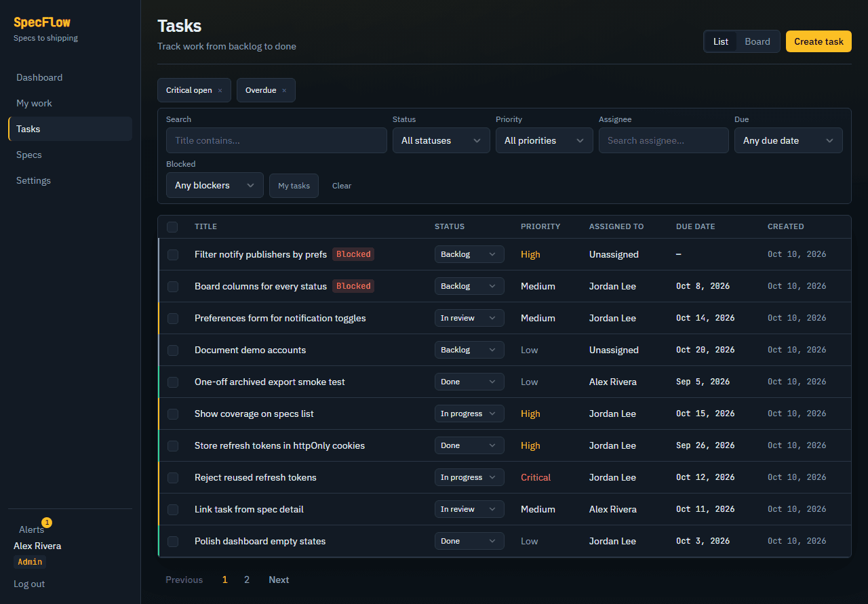Select the Reject reused refresh tokens checkbox
This screenshot has height=604, width=868.
click(173, 478)
